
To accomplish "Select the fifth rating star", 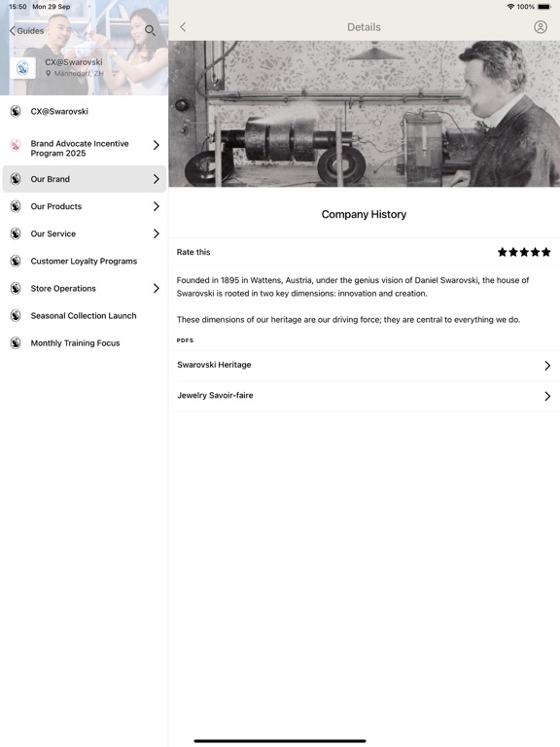I will pos(546,252).
